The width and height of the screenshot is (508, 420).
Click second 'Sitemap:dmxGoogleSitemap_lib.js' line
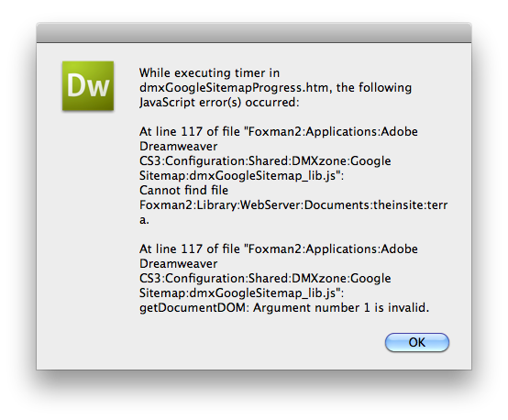(241, 293)
